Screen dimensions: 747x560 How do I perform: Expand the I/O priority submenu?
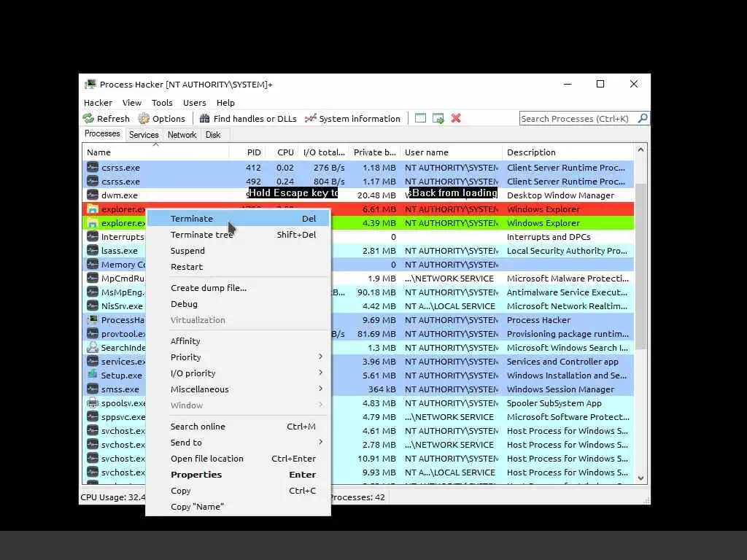[x=239, y=373]
